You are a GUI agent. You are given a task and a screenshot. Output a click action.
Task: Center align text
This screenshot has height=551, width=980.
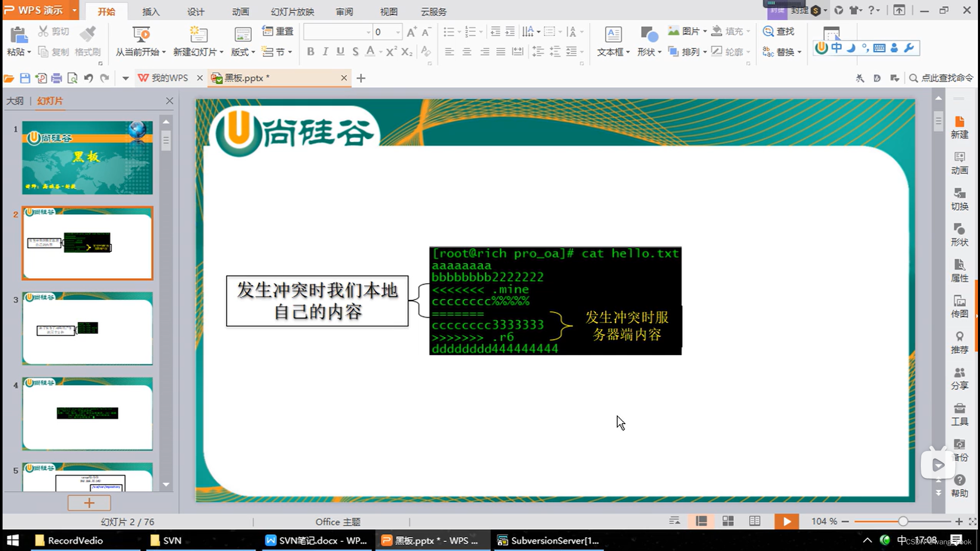click(467, 52)
